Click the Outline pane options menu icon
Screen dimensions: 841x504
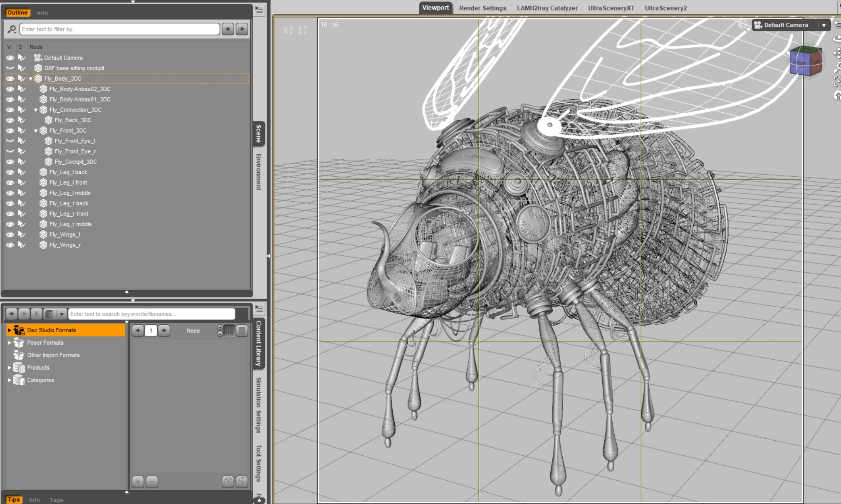pos(259,10)
